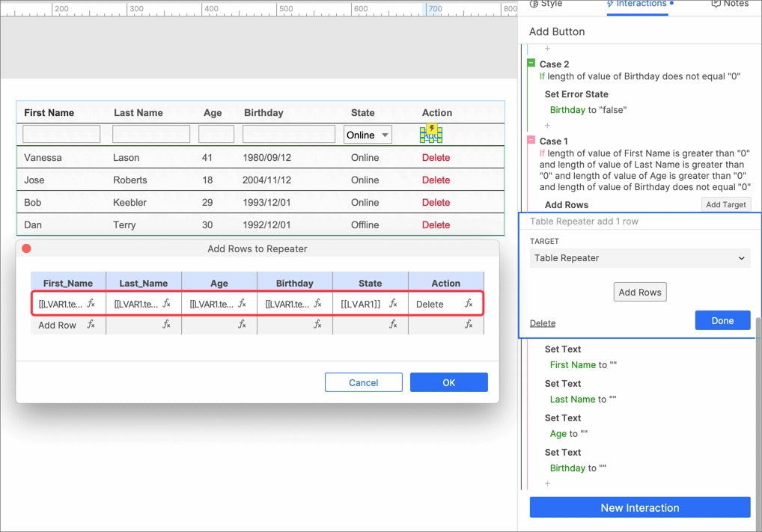Add action via plus below Birthday Set Text

[547, 483]
